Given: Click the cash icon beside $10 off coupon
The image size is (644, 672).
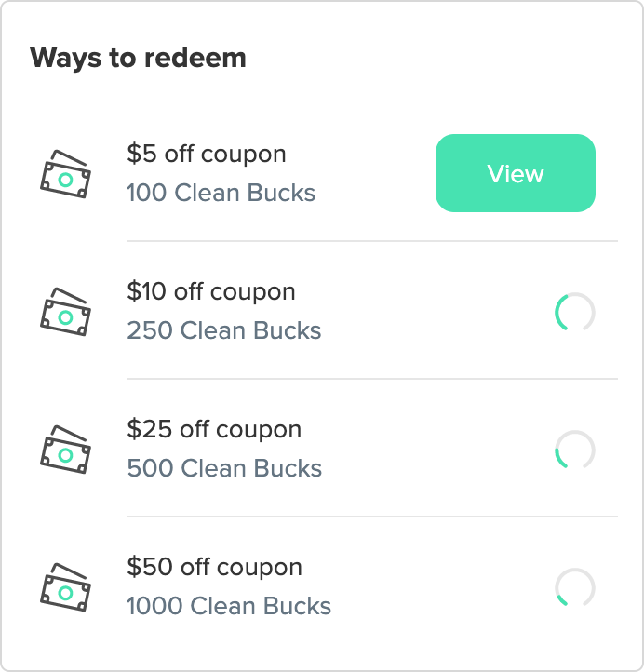Looking at the screenshot, I should pyautogui.click(x=64, y=312).
